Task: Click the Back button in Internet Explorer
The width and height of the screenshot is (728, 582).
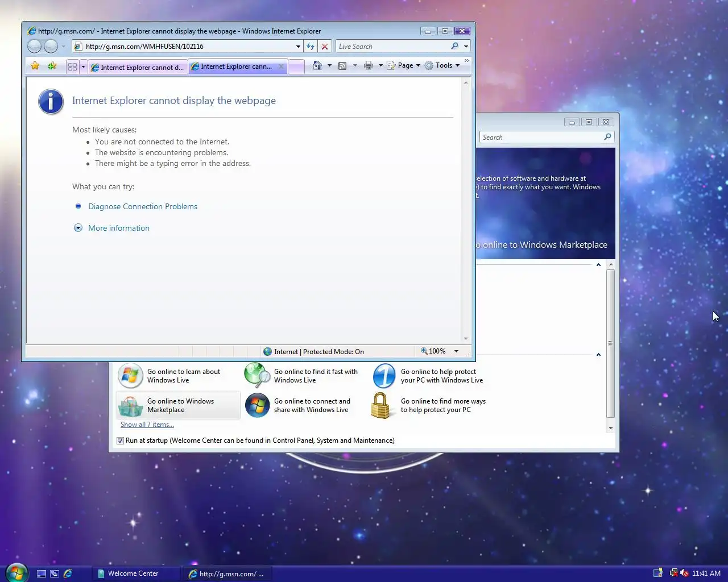Action: pos(34,46)
